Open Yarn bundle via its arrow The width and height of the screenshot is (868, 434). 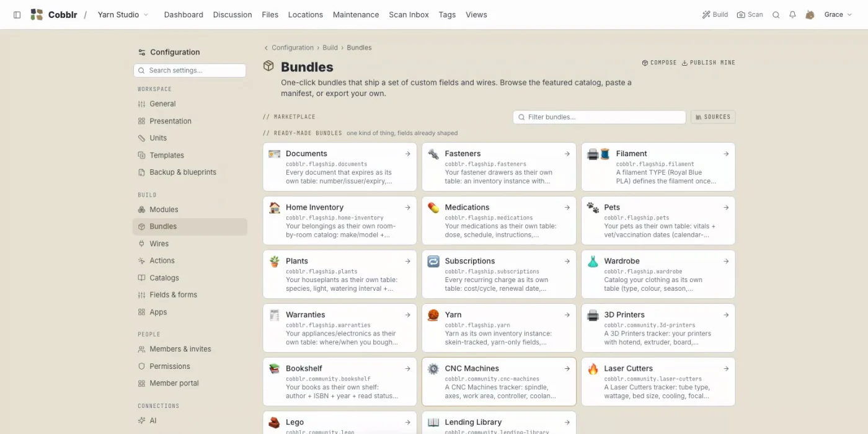[x=567, y=315]
